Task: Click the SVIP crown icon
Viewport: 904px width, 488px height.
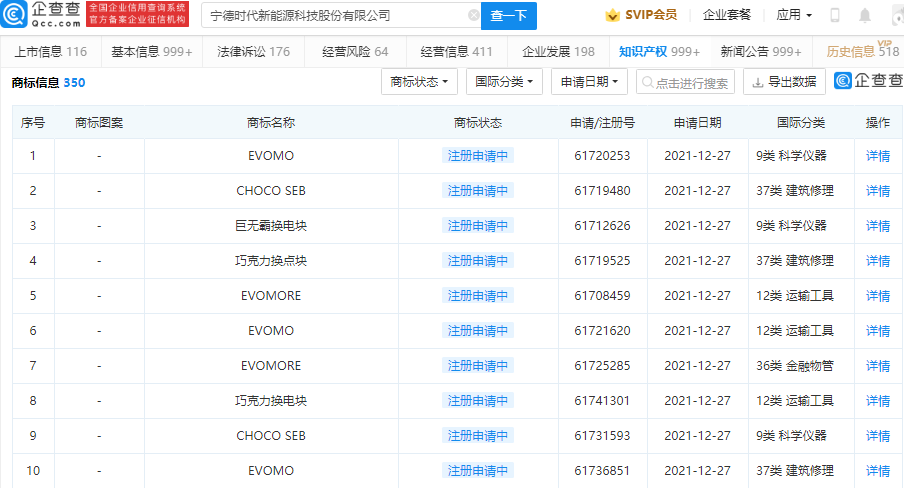Action: 612,15
